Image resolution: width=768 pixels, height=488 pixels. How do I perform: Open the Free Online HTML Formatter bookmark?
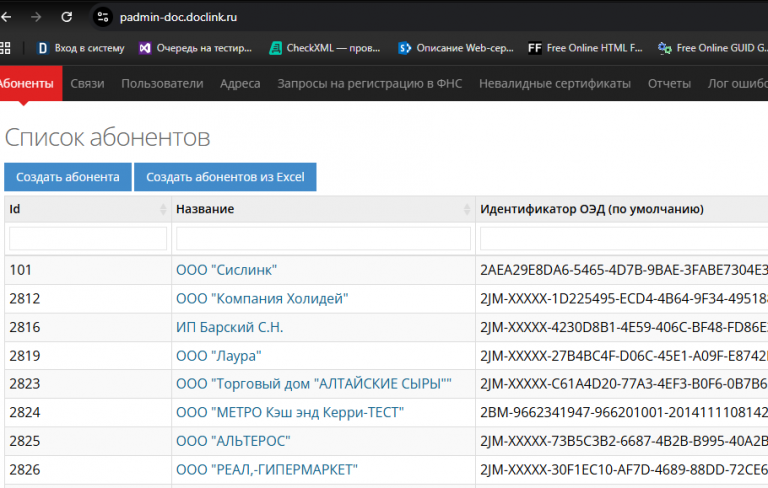[x=585, y=48]
